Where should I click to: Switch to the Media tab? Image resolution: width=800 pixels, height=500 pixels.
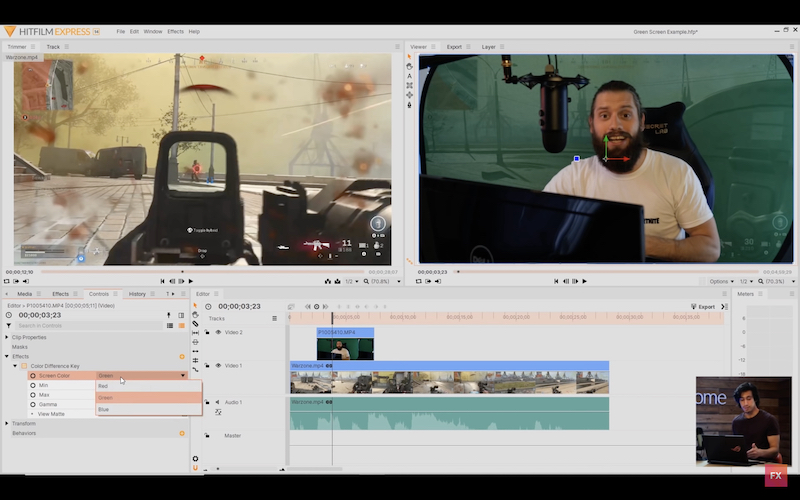tap(24, 294)
